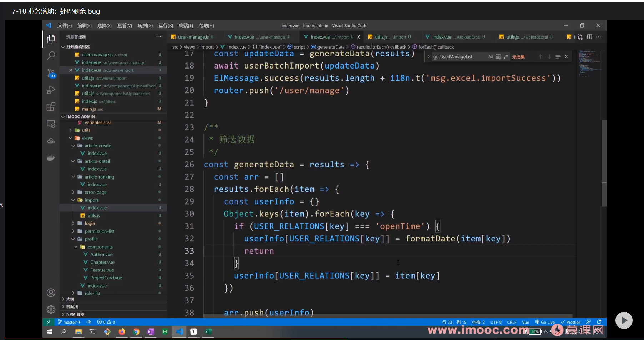Click the Vue language mode status
This screenshot has width=644, height=340.
(525, 322)
